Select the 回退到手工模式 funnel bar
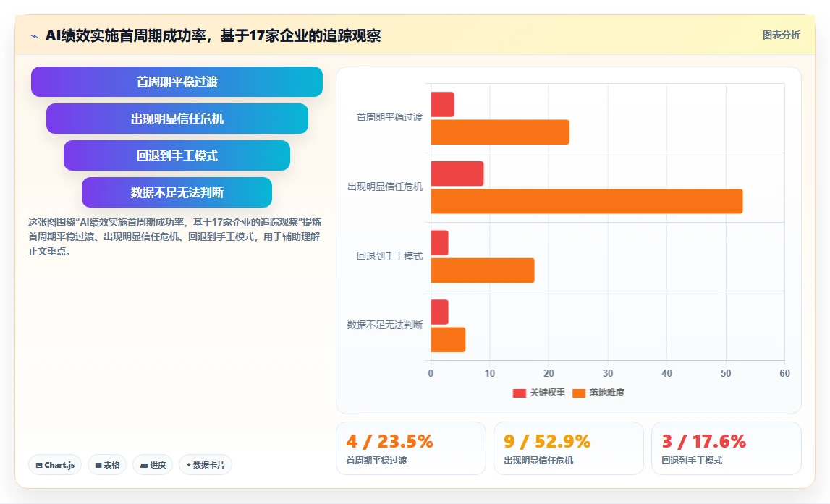830x504 pixels. [x=177, y=155]
